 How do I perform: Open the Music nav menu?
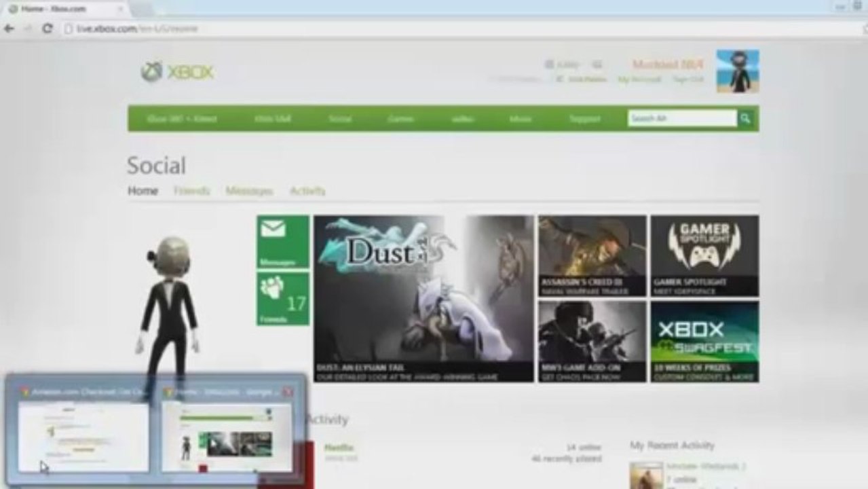pyautogui.click(x=520, y=119)
